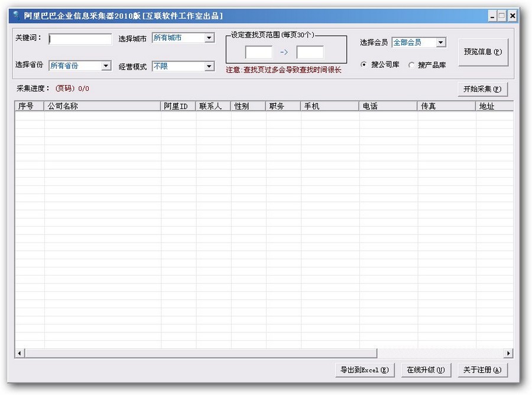Click the end page number field

point(310,52)
